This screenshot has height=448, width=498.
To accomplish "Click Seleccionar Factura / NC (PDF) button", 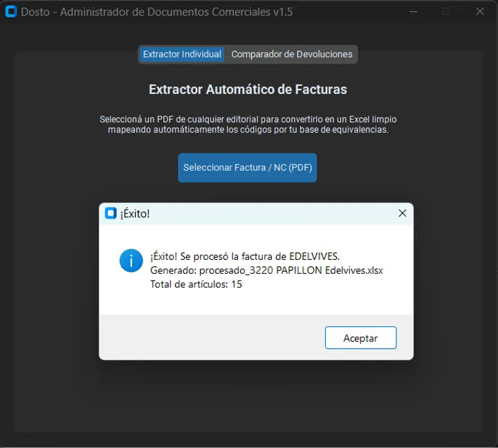I will click(248, 167).
